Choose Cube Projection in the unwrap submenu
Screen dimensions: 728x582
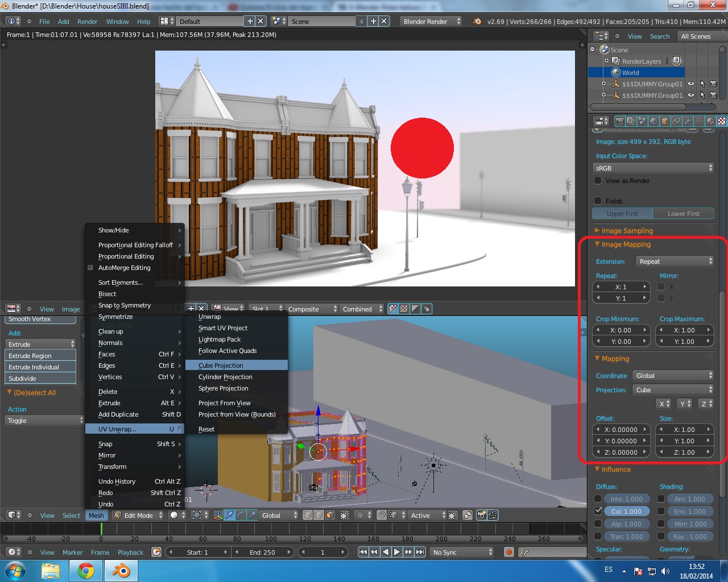coord(221,365)
